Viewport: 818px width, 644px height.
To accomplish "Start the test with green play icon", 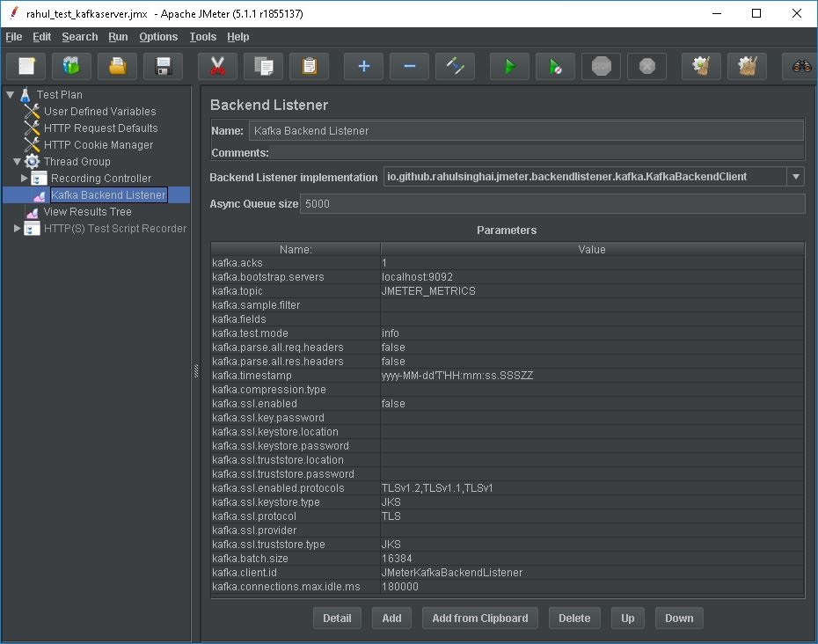I will coord(509,66).
